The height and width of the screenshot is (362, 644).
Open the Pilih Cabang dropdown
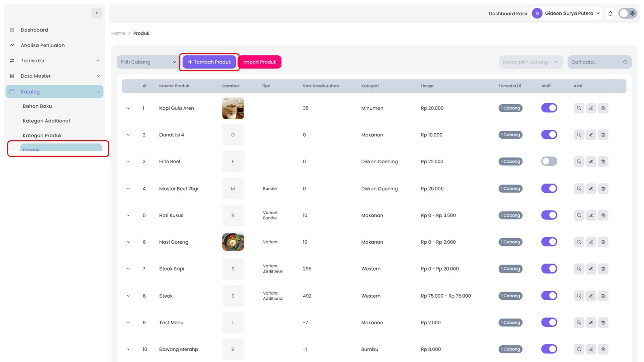pyautogui.click(x=148, y=62)
